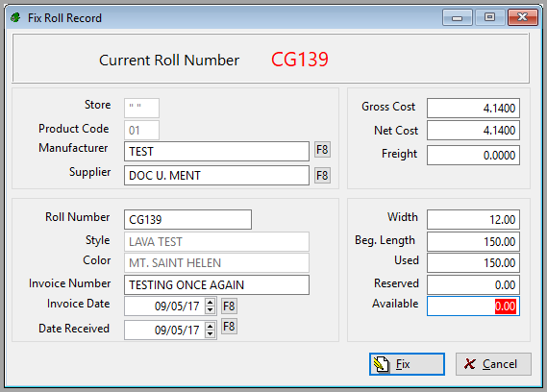
Task: Click the app icon in the title bar
Action: coord(15,17)
